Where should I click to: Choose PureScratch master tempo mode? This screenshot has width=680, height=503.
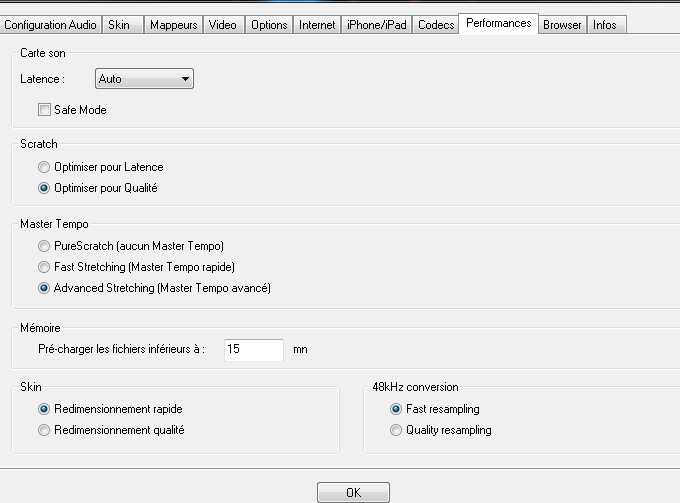tap(44, 246)
